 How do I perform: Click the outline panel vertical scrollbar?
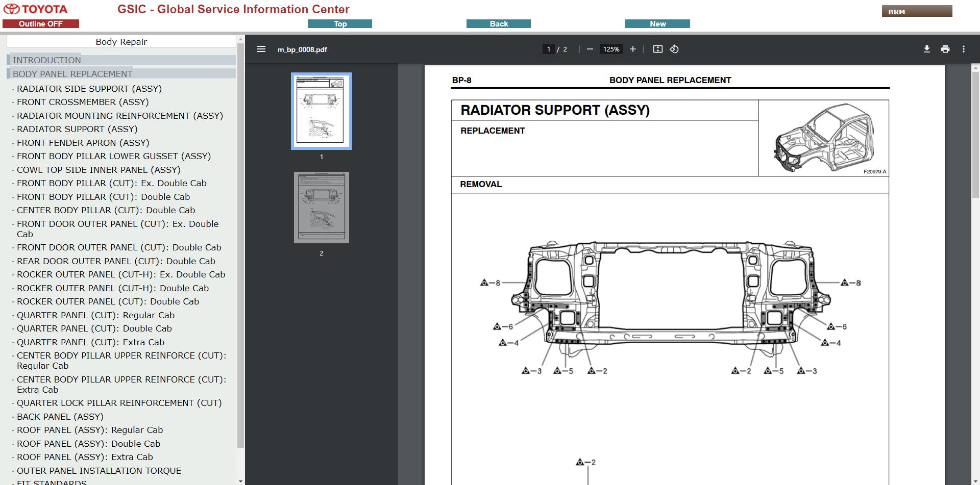tap(240, 246)
